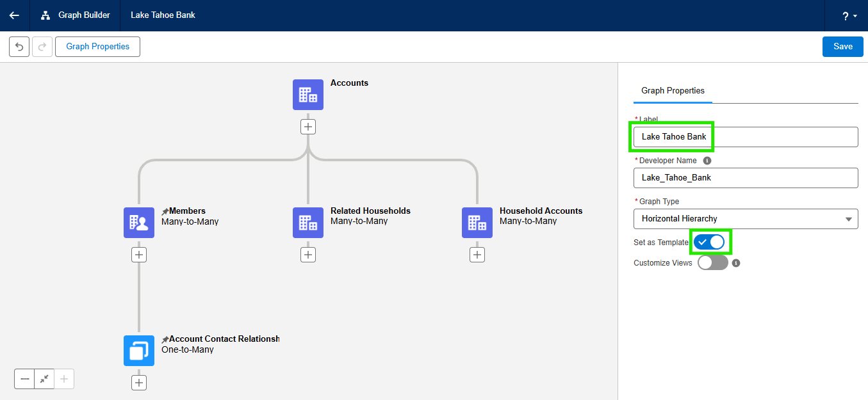This screenshot has width=868, height=400.
Task: Disable the Set as Template toggle
Action: point(710,242)
